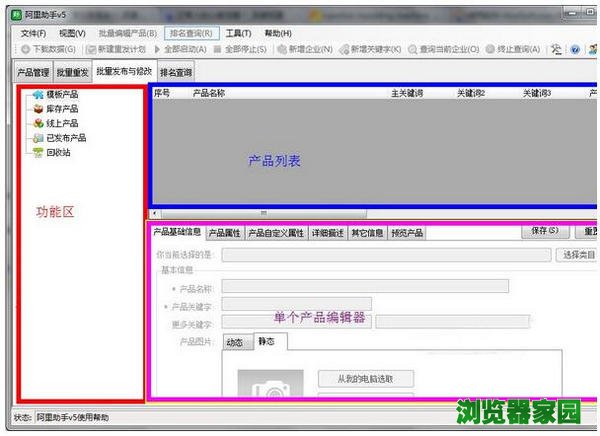
Task: Open the 产品属性 editor tab
Action: (224, 233)
